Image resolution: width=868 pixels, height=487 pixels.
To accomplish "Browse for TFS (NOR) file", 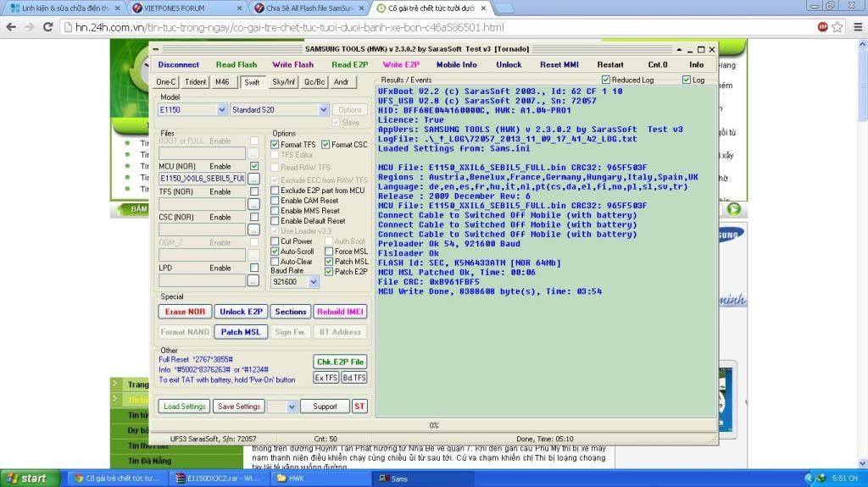I will point(253,203).
